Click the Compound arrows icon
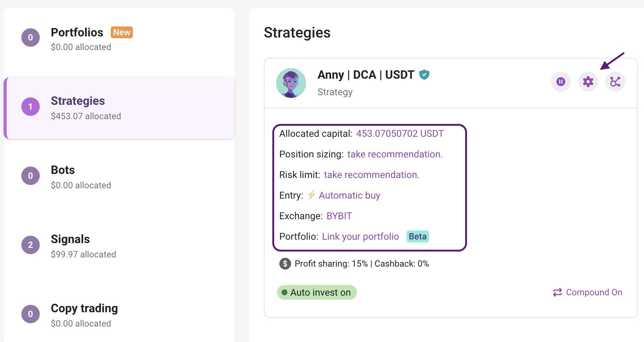Screen dimensions: 644x342 tap(557, 292)
